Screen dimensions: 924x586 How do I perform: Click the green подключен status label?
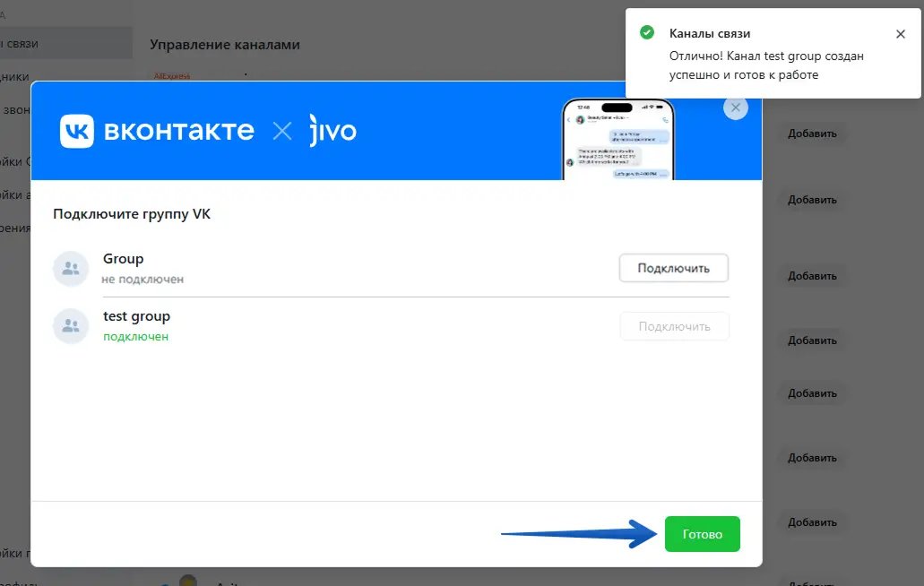[x=135, y=337]
